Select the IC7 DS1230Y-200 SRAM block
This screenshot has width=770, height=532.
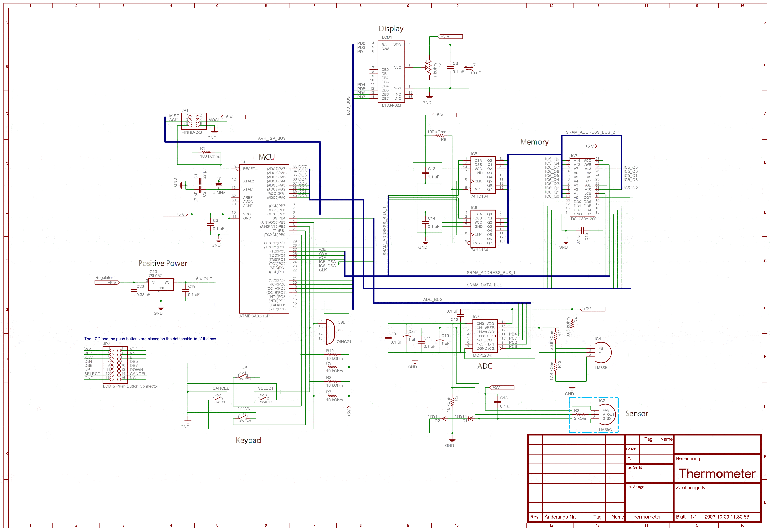(x=582, y=187)
